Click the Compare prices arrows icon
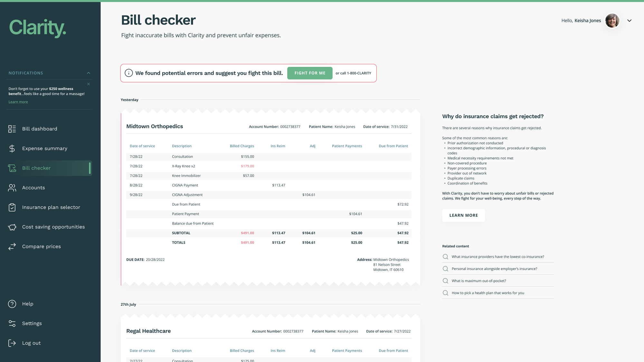644x362 pixels. click(x=12, y=246)
